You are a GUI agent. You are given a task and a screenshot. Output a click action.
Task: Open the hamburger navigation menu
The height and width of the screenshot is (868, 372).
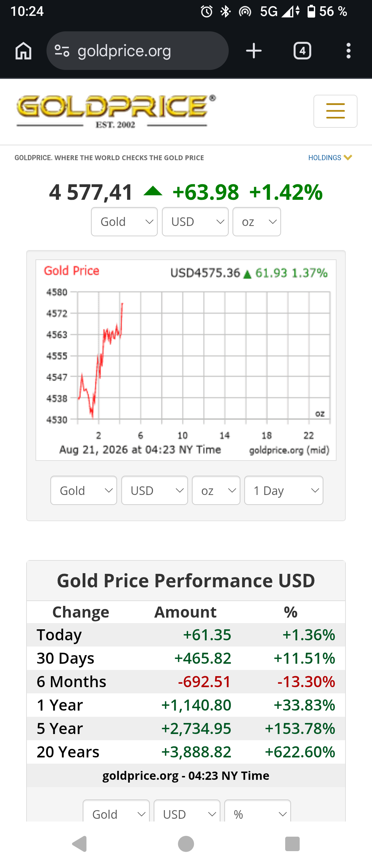tap(335, 111)
